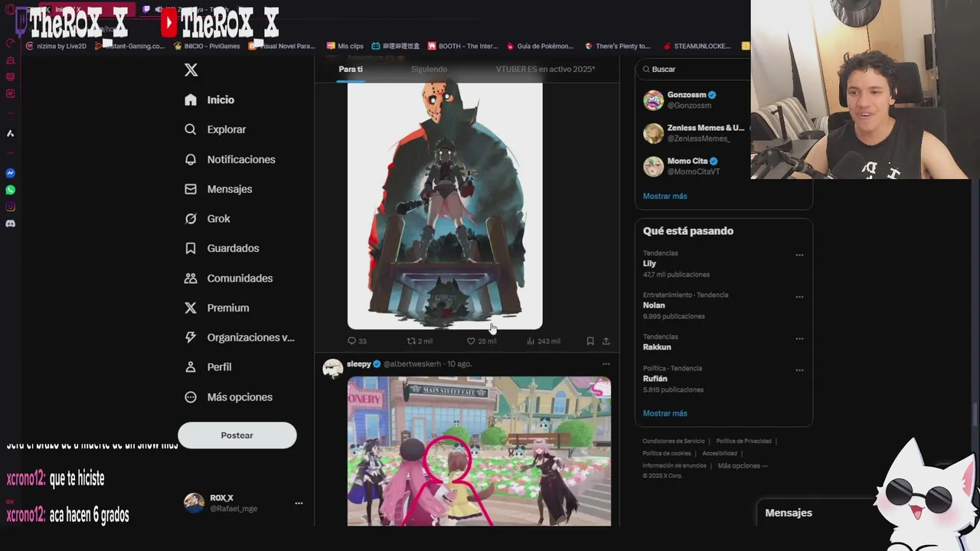980x551 pixels.
Task: Open options for the Rakkun trend
Action: (799, 338)
